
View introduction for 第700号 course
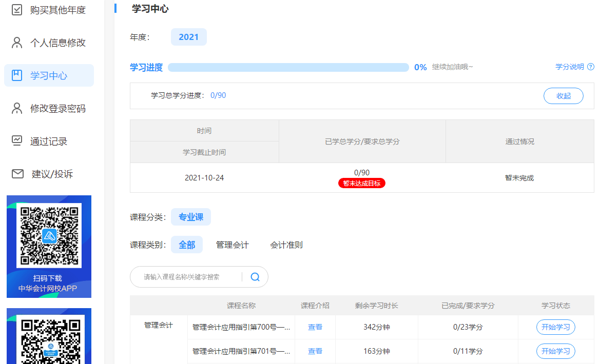pyautogui.click(x=315, y=327)
